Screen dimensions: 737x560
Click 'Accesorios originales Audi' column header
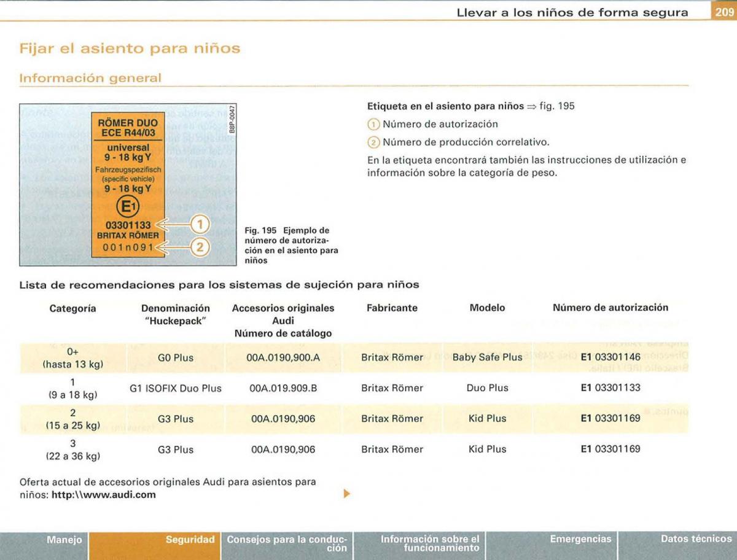pos(283,321)
